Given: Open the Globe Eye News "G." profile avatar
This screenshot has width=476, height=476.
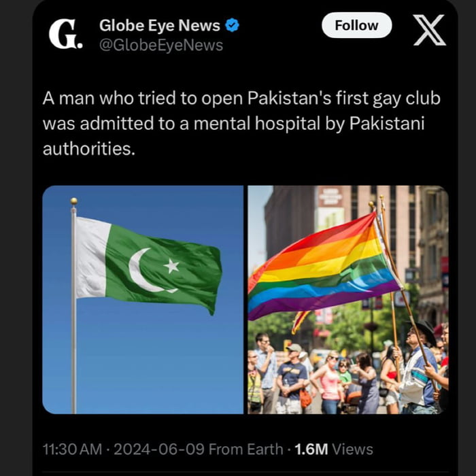Looking at the screenshot, I should tap(65, 34).
